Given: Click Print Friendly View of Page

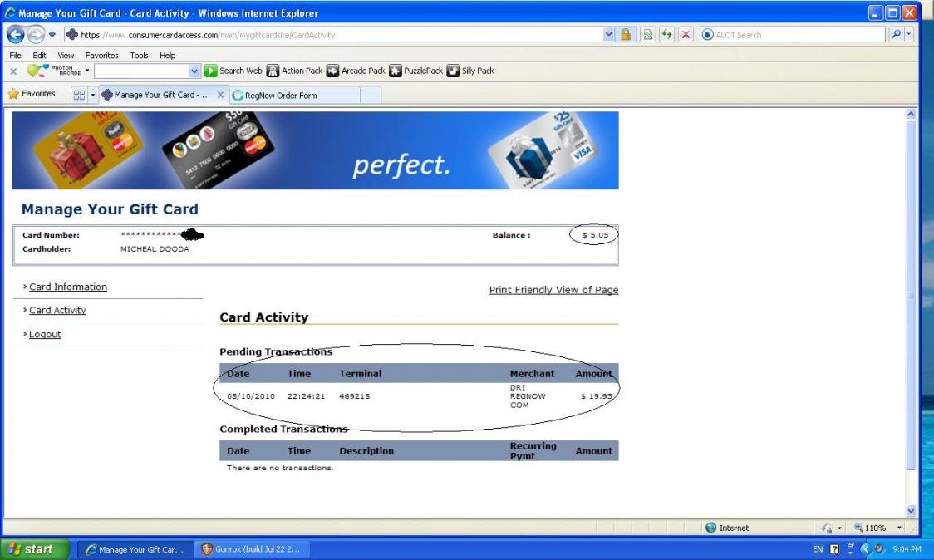Looking at the screenshot, I should point(553,290).
